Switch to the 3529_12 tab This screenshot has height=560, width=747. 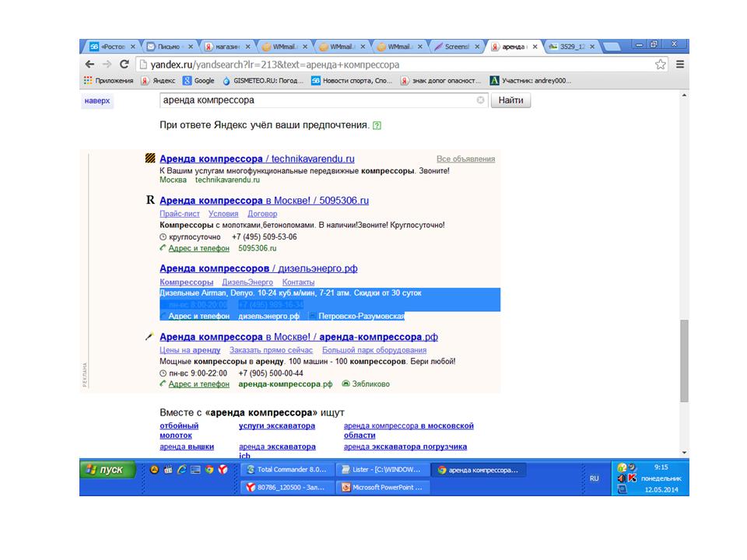(x=572, y=47)
